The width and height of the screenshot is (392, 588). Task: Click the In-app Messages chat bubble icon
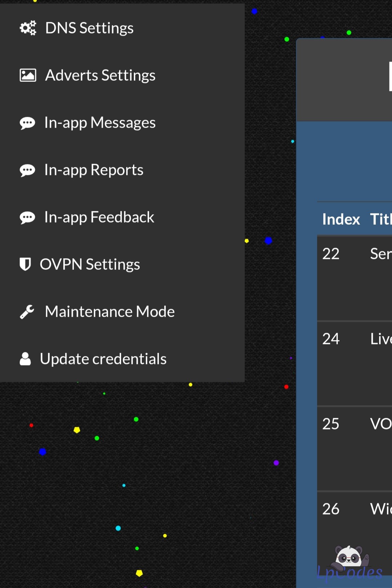tap(27, 123)
